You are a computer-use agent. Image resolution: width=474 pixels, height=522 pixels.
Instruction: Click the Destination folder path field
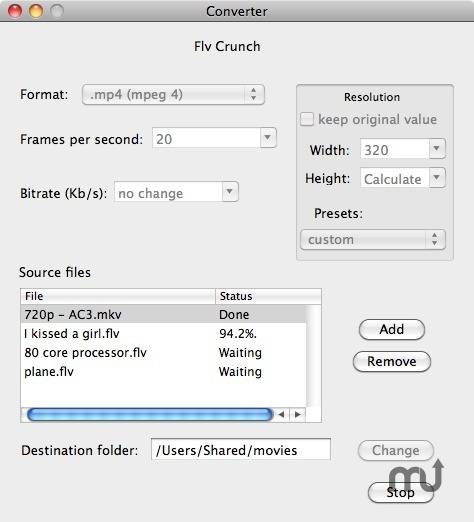(x=241, y=449)
